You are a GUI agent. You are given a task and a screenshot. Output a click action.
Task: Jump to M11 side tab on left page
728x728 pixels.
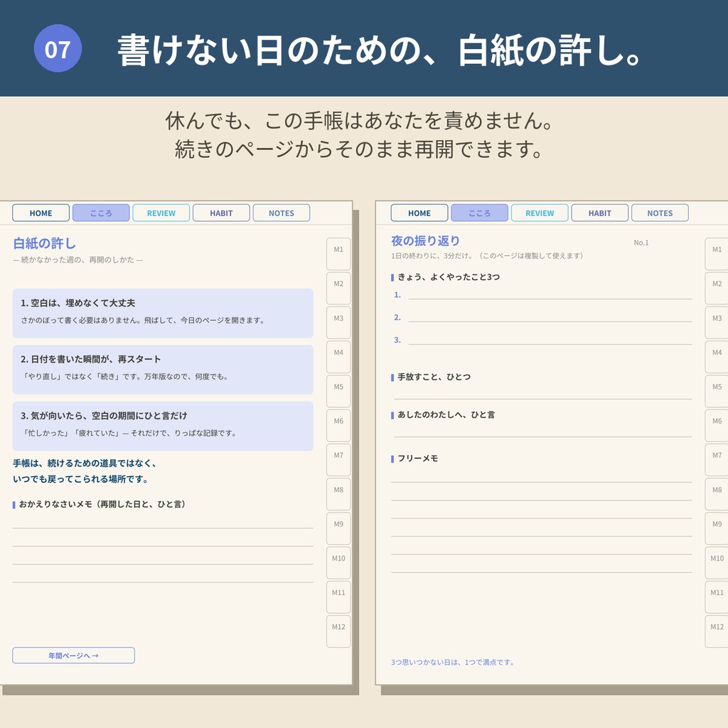(x=338, y=597)
